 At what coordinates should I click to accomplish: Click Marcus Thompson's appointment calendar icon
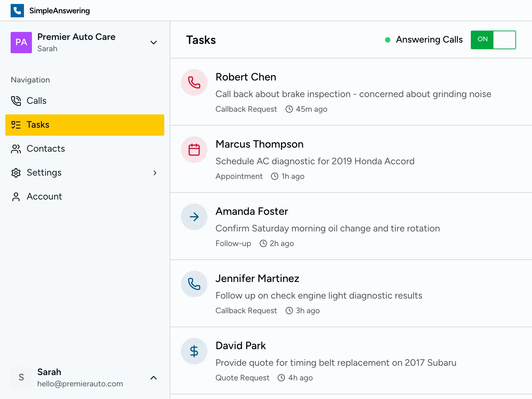point(194,150)
